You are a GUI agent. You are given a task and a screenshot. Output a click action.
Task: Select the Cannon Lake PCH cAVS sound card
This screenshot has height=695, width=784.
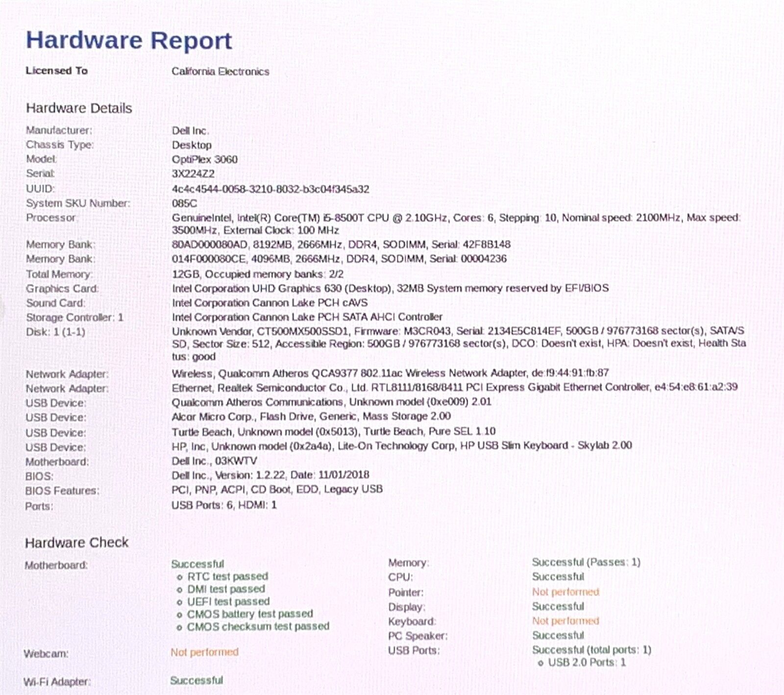pos(269,303)
